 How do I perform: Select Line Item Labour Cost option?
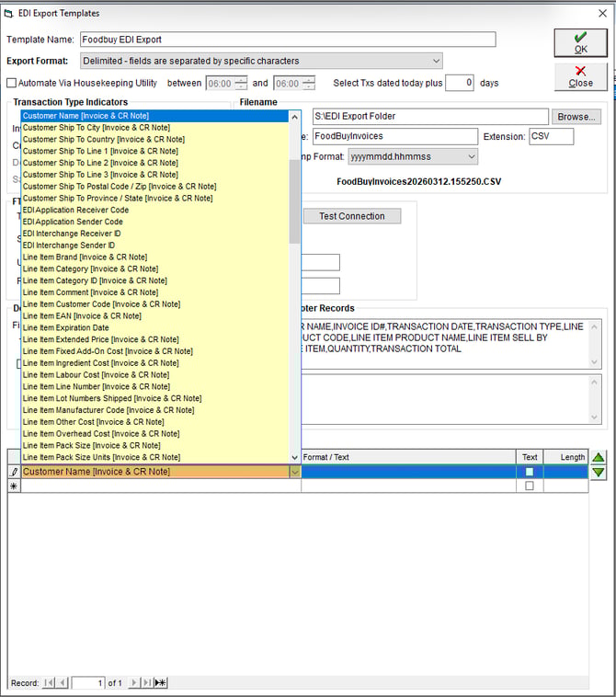[154, 375]
